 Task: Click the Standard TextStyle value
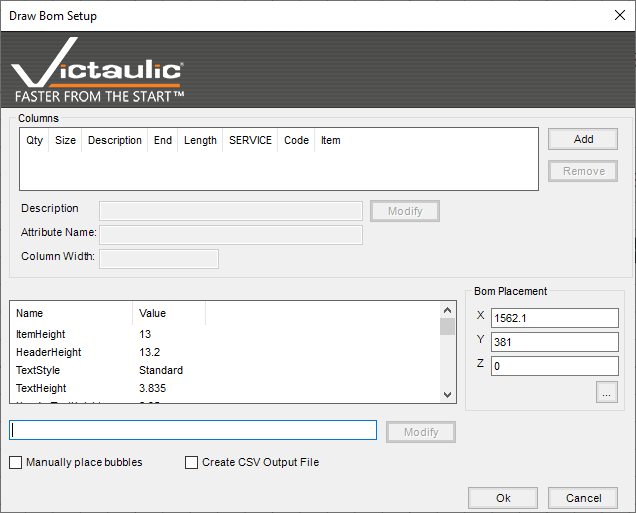point(161,370)
